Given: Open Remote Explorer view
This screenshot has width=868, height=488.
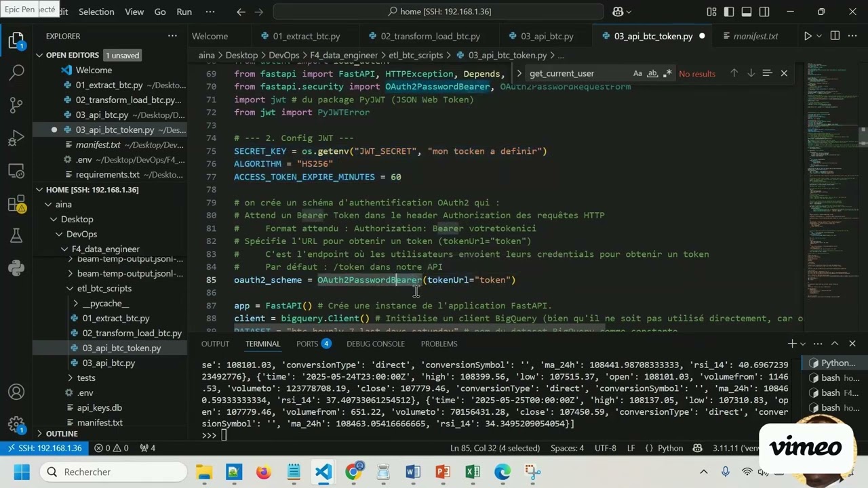Looking at the screenshot, I should coord(16,170).
